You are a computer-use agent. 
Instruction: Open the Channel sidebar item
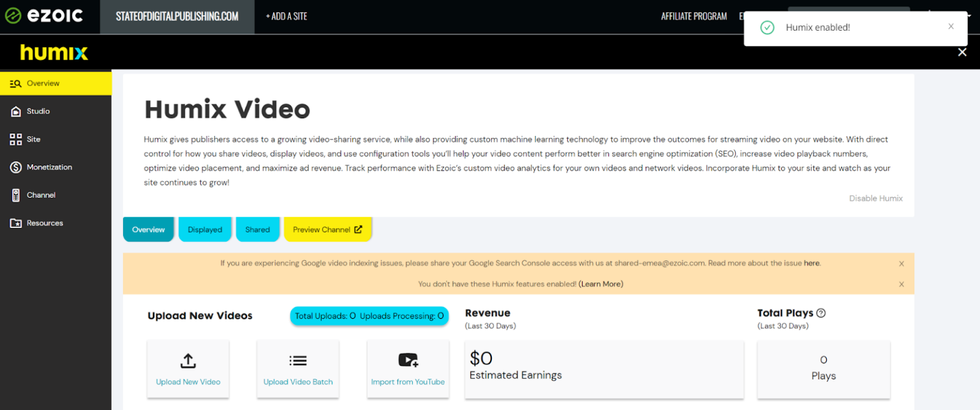[41, 195]
